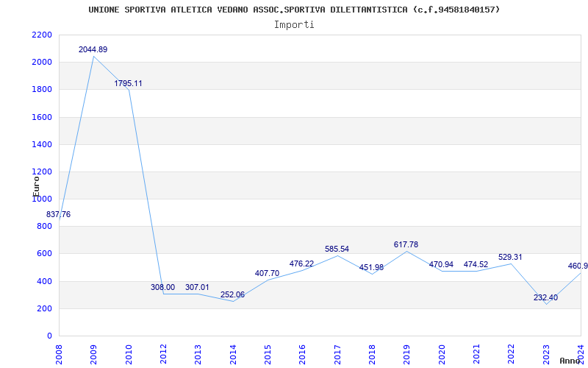Click the y-axis tick 400

point(45,281)
